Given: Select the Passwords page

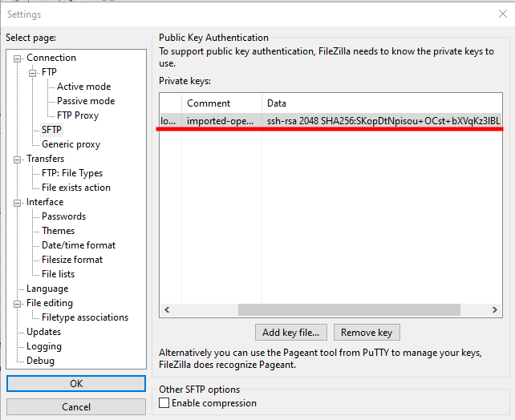Looking at the screenshot, I should point(63,216).
